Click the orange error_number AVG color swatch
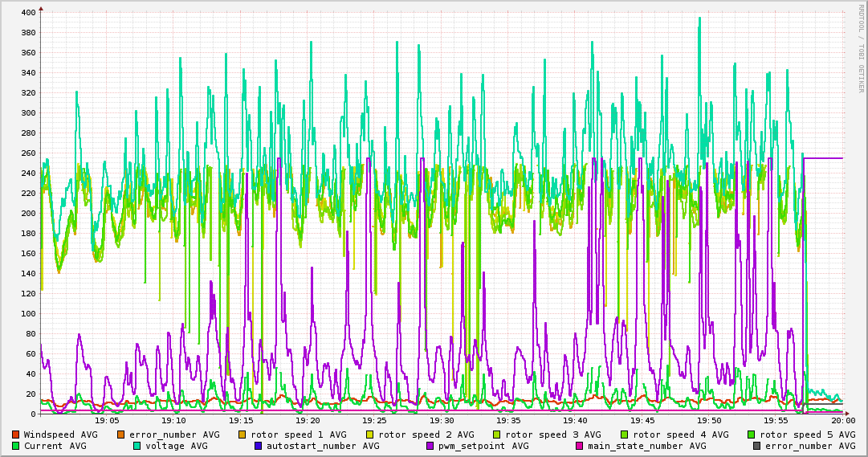 pyautogui.click(x=121, y=435)
